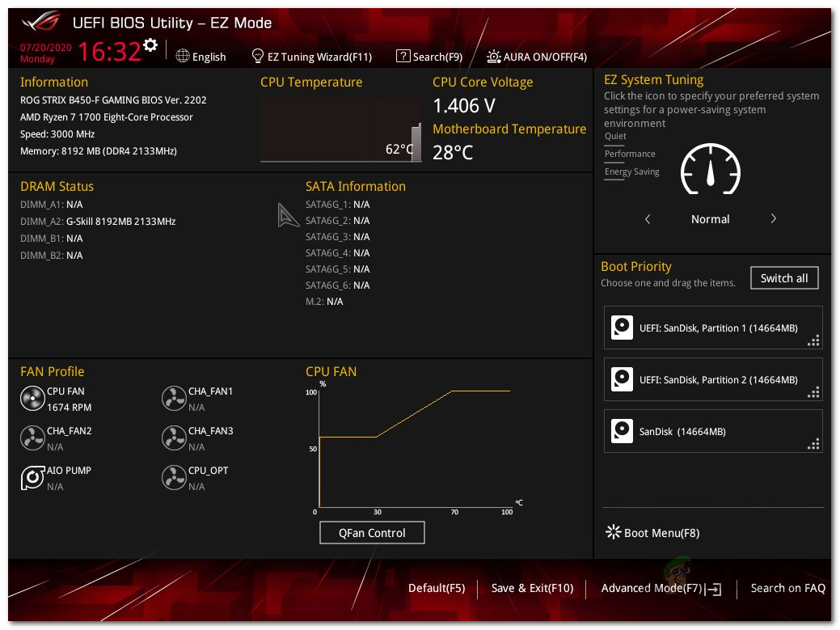
Task: Click drag handle on SanDisk Partition 2
Action: click(814, 393)
